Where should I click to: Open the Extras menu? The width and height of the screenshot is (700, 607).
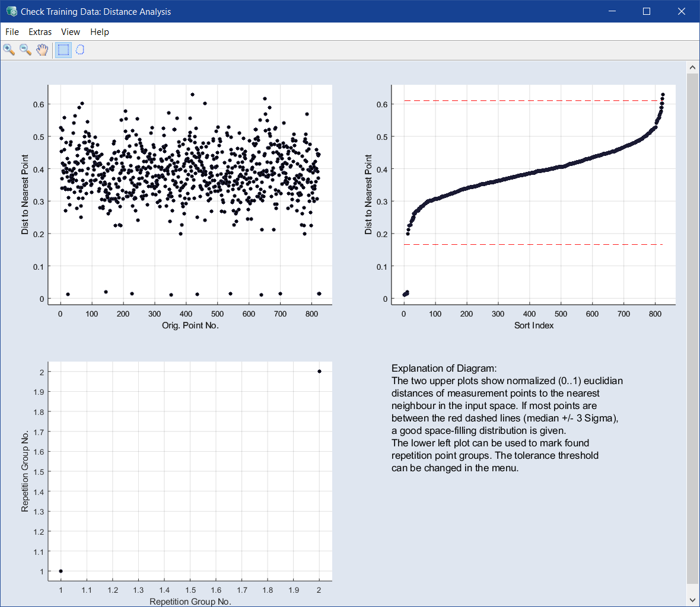tap(40, 32)
